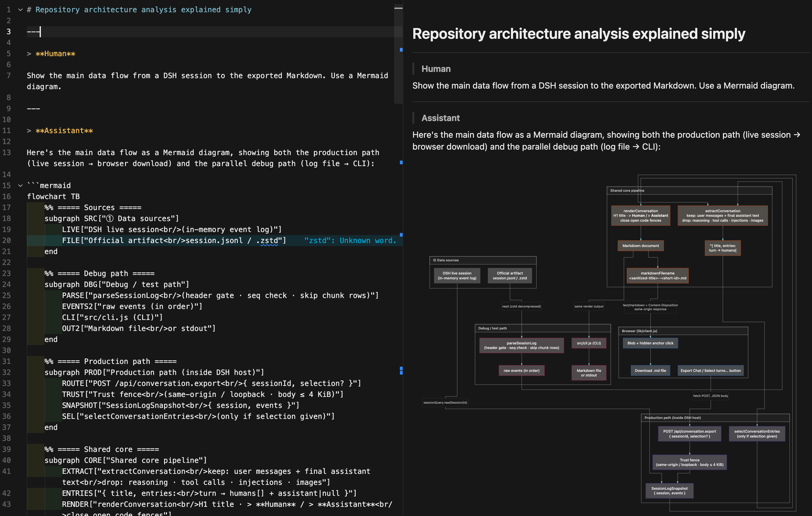Click the '%% ===== Shared core =====' comment
This screenshot has height=516, width=812.
[102, 449]
